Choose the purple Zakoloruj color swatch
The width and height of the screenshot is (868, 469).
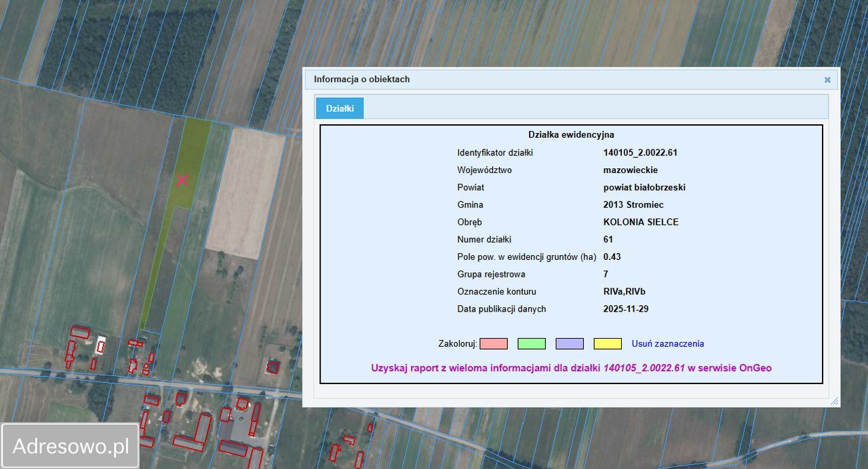pos(569,344)
